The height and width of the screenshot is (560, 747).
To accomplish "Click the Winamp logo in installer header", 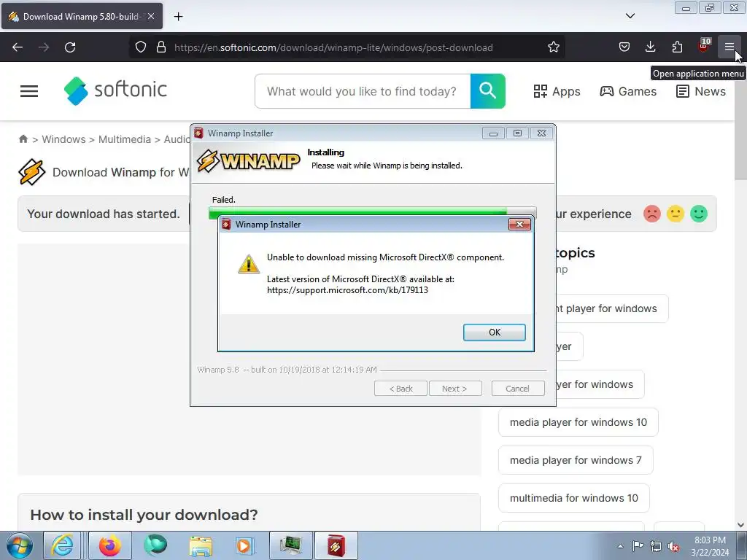I will 248,161.
